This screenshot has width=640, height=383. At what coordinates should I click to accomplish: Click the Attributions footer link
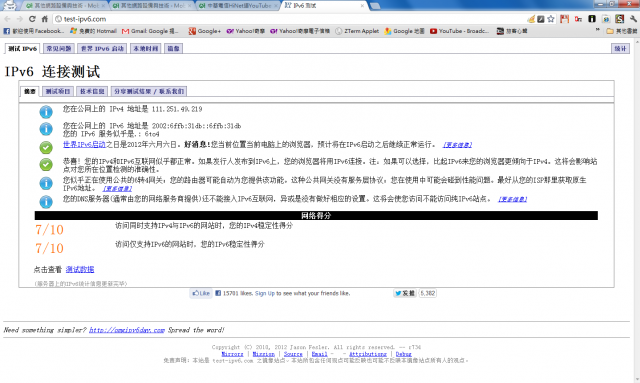click(x=368, y=354)
